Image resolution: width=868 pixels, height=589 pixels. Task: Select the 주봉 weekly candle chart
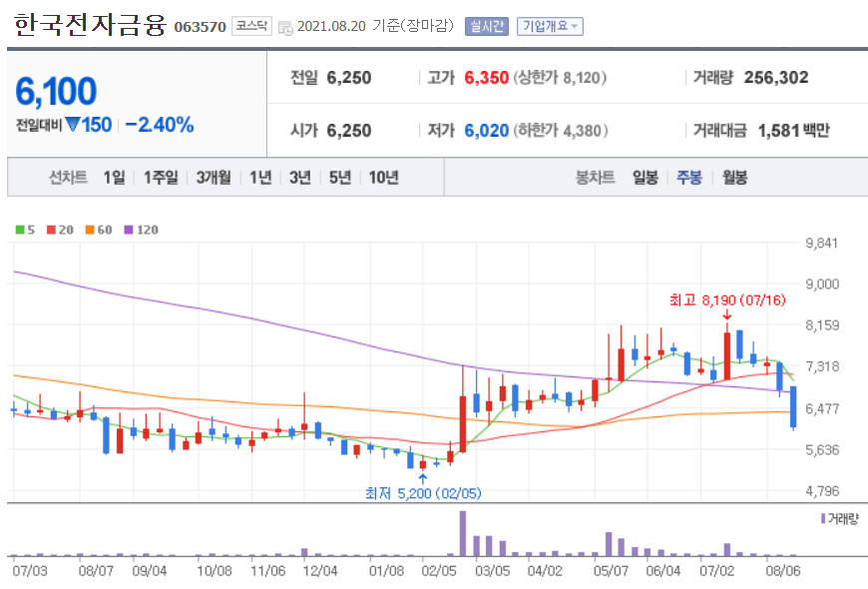(x=689, y=178)
